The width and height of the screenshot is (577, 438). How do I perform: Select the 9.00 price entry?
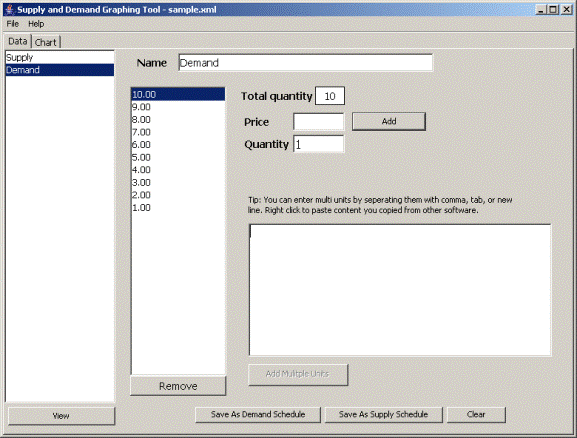tap(178, 107)
